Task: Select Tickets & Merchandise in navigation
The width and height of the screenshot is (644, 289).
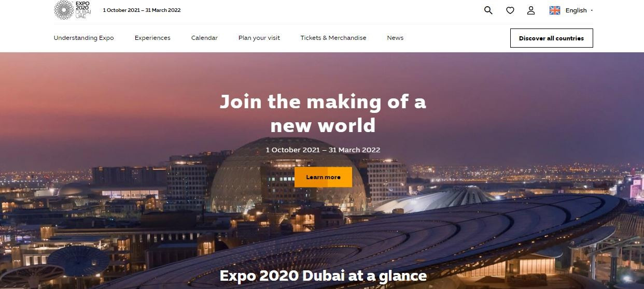Action: click(333, 38)
